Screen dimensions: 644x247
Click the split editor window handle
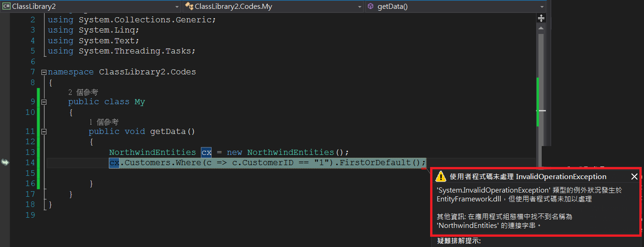point(541,18)
